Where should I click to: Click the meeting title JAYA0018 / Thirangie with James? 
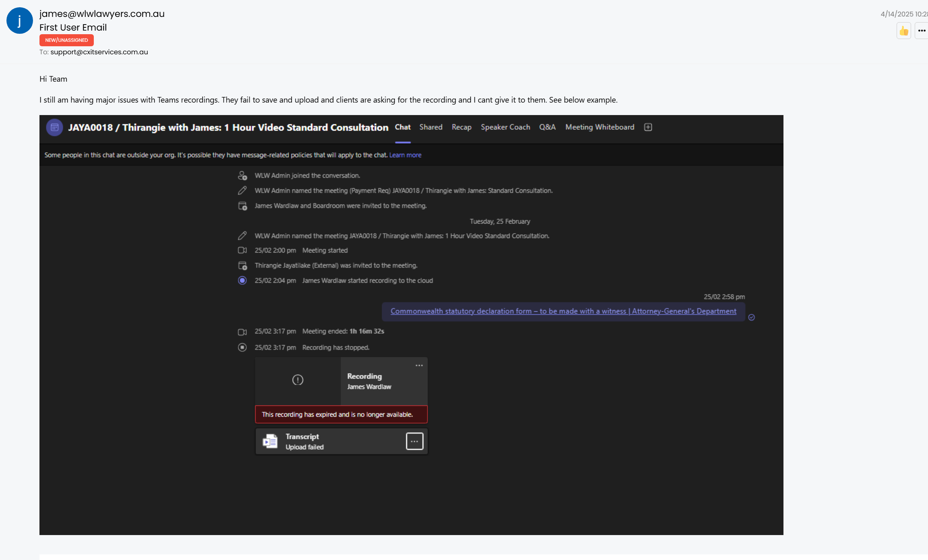tap(228, 128)
